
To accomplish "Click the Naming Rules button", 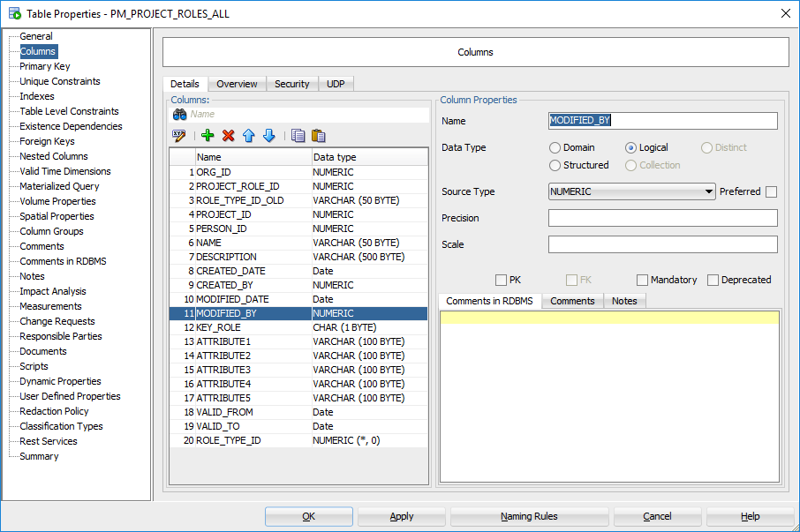I will click(529, 516).
